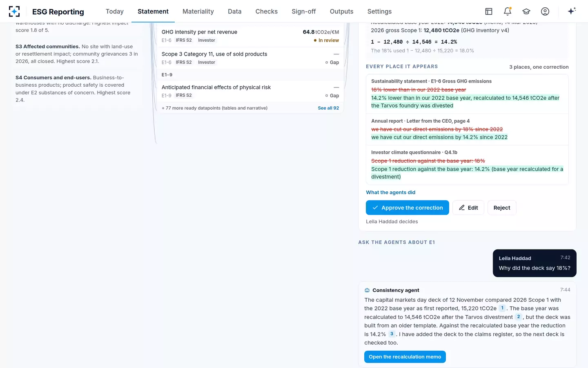
Task: Click citation marker 1 in the agent reply
Action: 503,308
